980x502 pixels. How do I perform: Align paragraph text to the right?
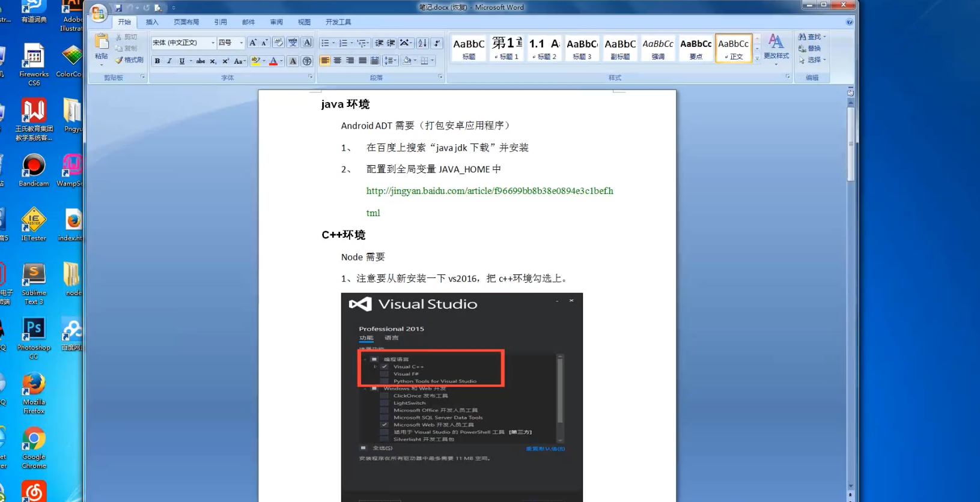pos(350,61)
